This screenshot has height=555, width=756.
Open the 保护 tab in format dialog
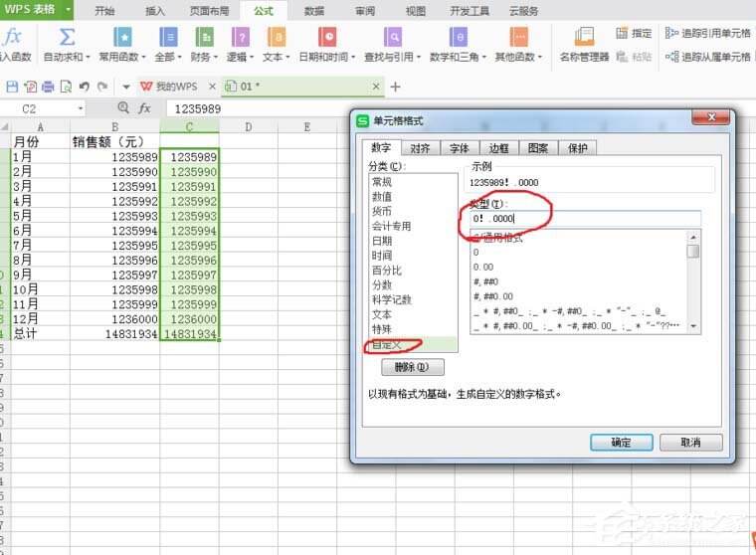pos(578,148)
